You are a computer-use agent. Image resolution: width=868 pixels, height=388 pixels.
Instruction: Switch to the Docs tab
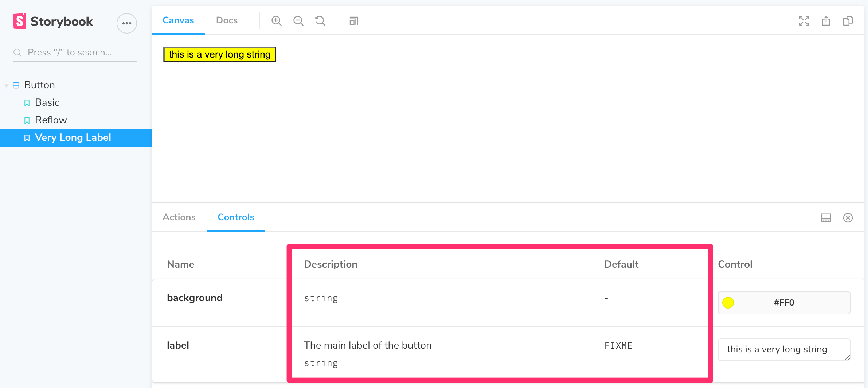point(227,20)
